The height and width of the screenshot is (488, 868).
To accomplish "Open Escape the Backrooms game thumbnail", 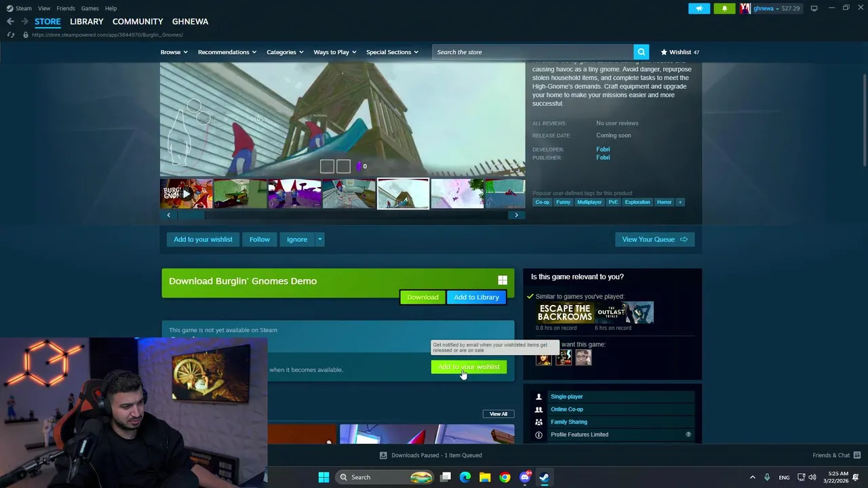I will pyautogui.click(x=566, y=312).
